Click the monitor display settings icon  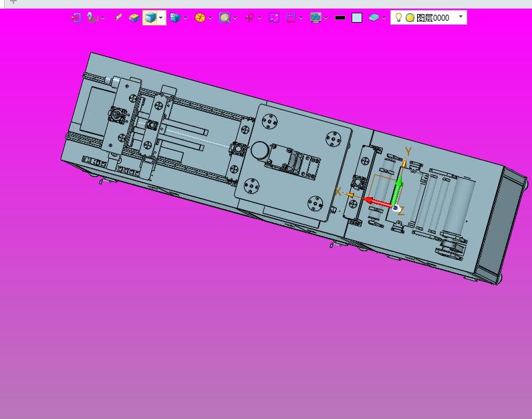[315, 17]
